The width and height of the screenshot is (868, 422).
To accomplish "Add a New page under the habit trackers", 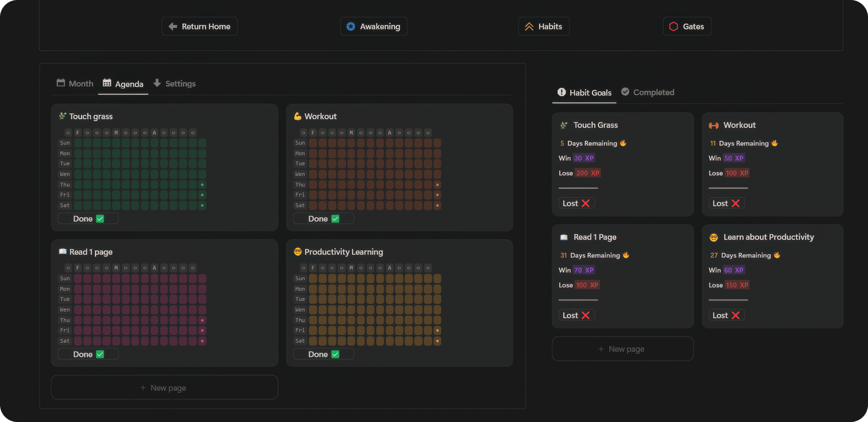I will click(x=164, y=387).
